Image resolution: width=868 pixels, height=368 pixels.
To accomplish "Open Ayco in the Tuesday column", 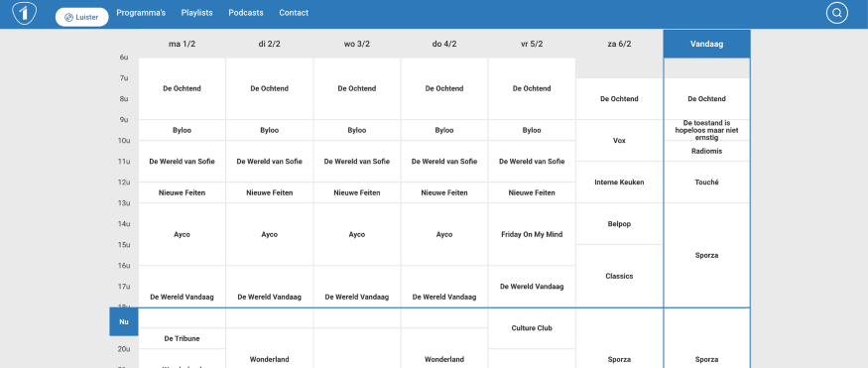I will click(x=270, y=234).
